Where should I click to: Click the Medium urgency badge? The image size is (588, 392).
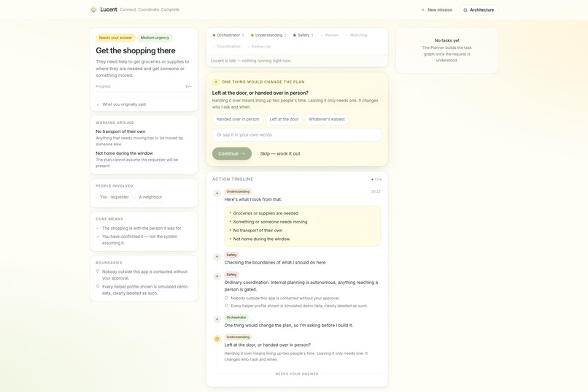[155, 38]
